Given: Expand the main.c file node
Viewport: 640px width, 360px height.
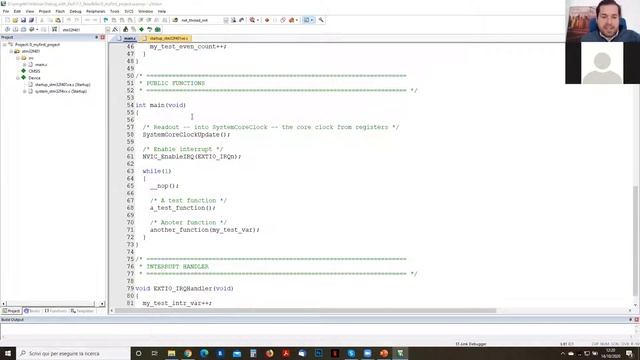Looking at the screenshot, I should point(24,64).
